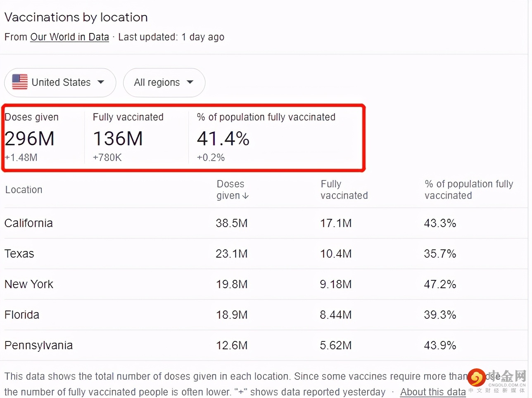The width and height of the screenshot is (532, 398).
Task: Sort by the Doses given column header
Action: pyautogui.click(x=230, y=190)
